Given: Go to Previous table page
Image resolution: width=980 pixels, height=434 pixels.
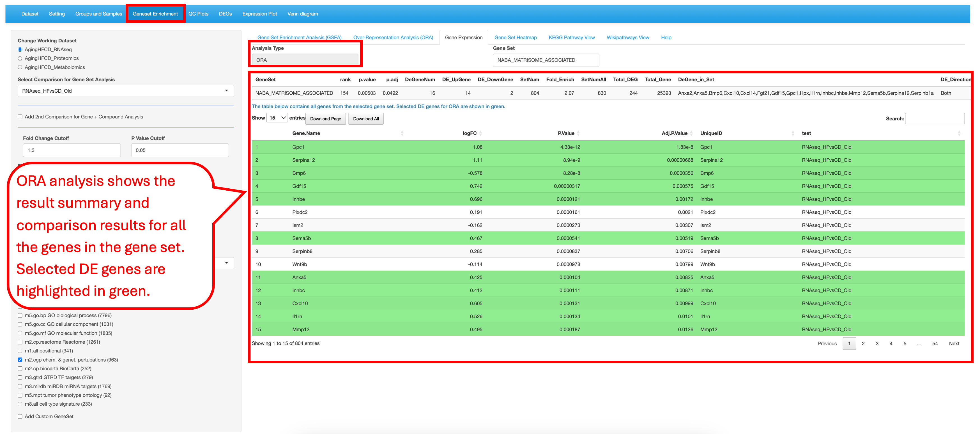Looking at the screenshot, I should click(x=827, y=343).
